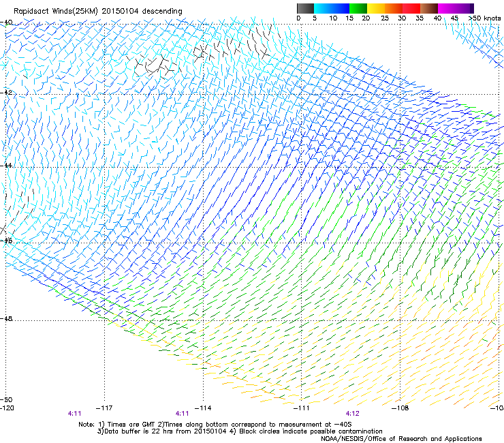504x443 pixels.
Task: Click the '4:11' time label left of -114
Action: pyautogui.click(x=183, y=414)
